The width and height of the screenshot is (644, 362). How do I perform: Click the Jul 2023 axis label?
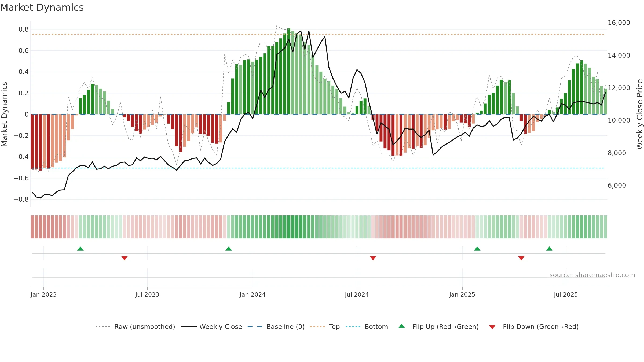(147, 294)
